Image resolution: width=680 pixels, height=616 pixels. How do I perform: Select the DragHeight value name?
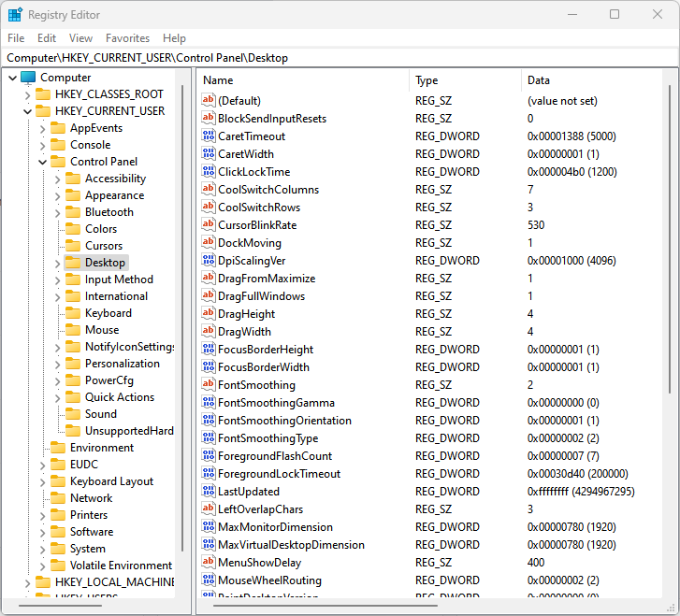tap(246, 314)
